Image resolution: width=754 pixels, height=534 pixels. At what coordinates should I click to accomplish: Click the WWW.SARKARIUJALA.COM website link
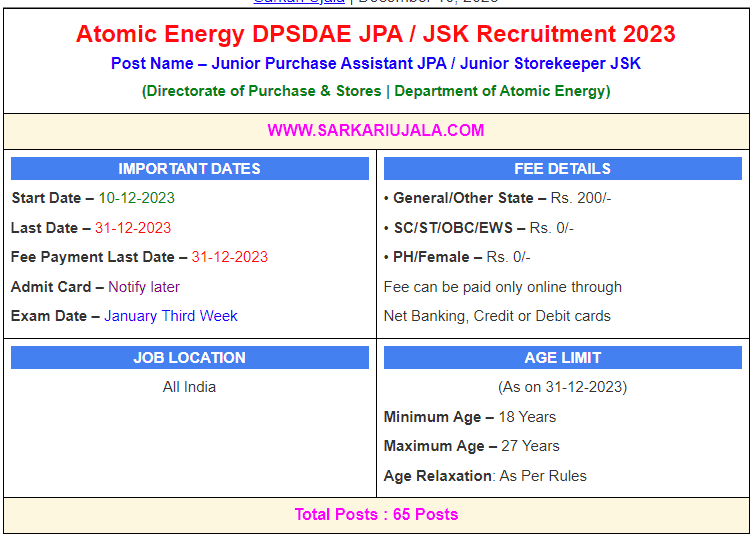[x=376, y=130]
